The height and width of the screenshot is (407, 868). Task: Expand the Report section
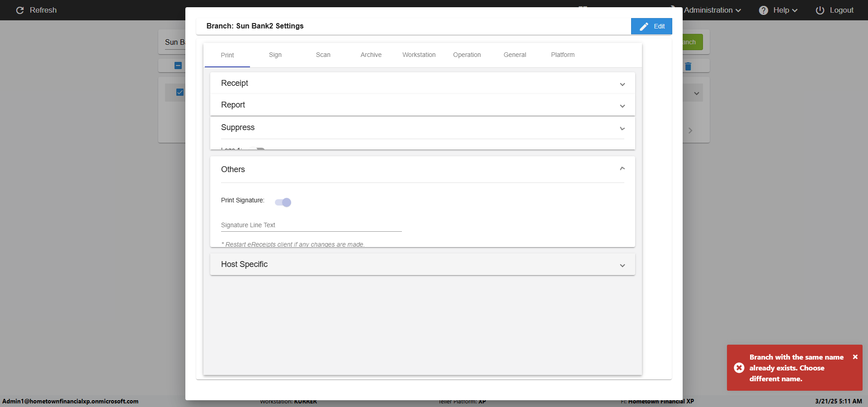click(622, 106)
